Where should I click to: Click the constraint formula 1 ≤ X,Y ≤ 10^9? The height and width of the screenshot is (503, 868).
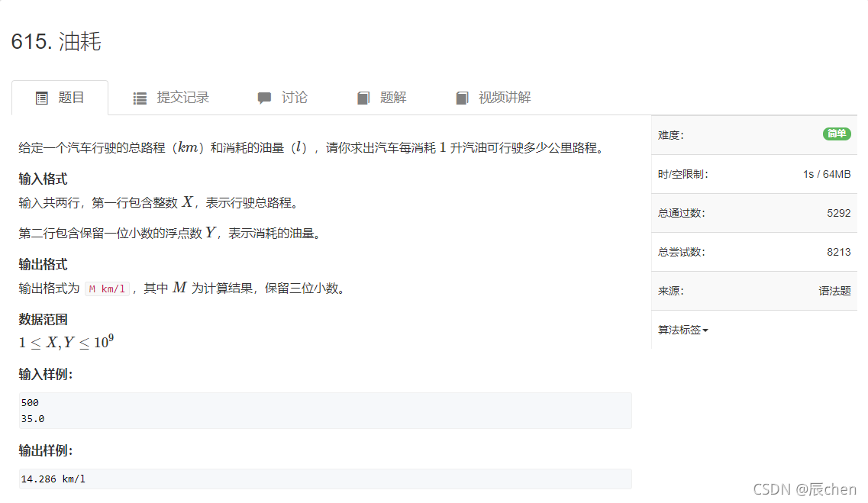(x=66, y=343)
